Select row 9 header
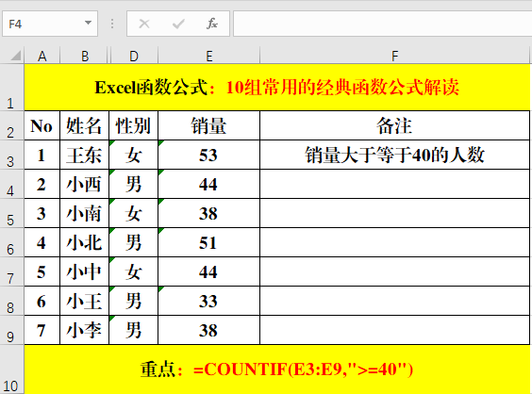 (12, 330)
